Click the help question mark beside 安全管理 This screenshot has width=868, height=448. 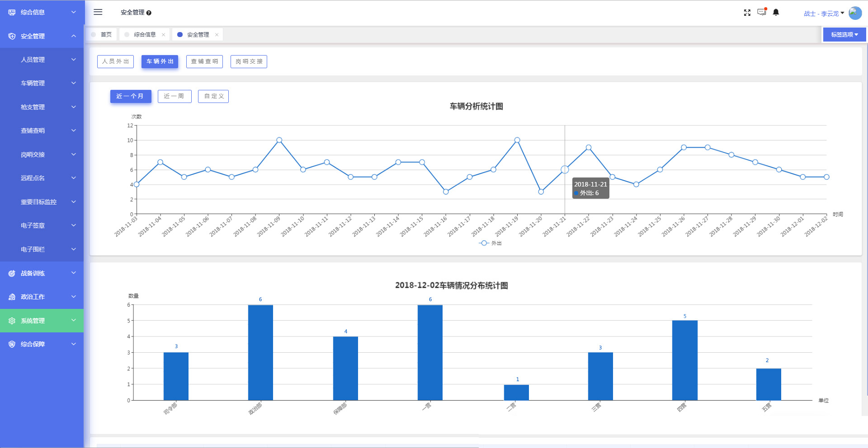(149, 13)
